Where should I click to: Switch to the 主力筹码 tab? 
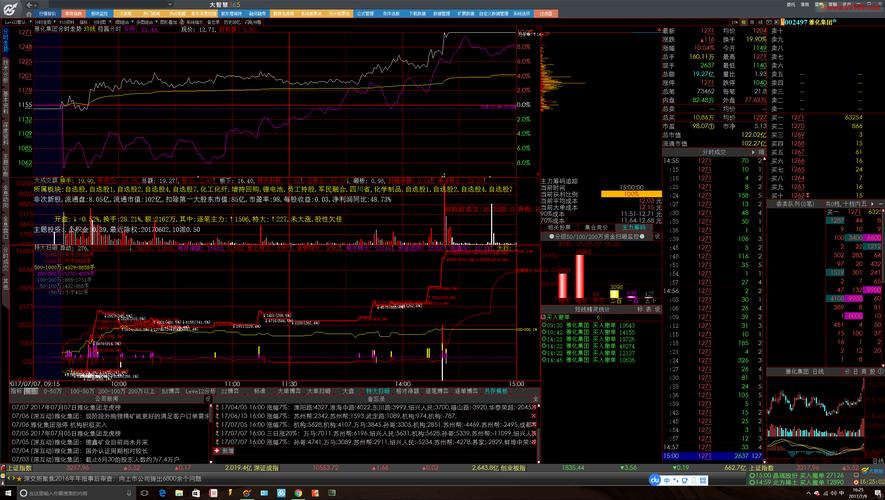coord(633,227)
